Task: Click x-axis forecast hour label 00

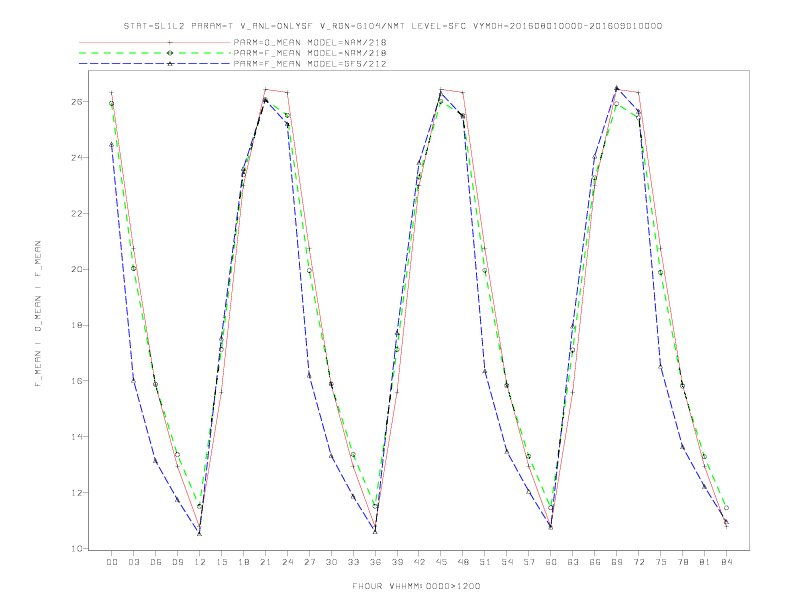Action: click(112, 562)
